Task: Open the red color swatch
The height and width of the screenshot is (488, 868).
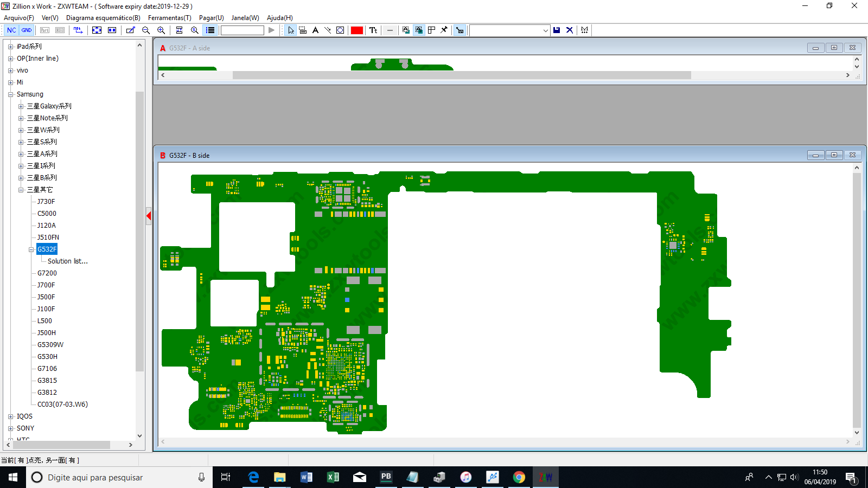Action: tap(356, 30)
